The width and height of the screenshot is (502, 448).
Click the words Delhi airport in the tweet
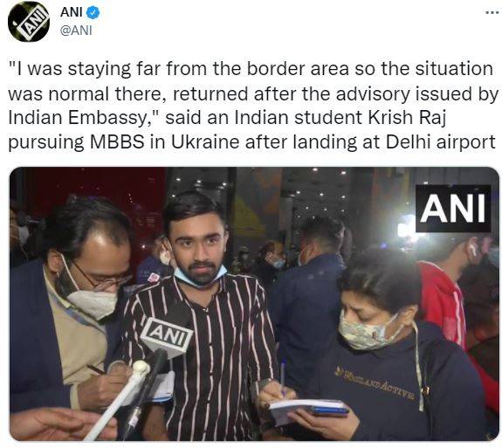point(441,142)
